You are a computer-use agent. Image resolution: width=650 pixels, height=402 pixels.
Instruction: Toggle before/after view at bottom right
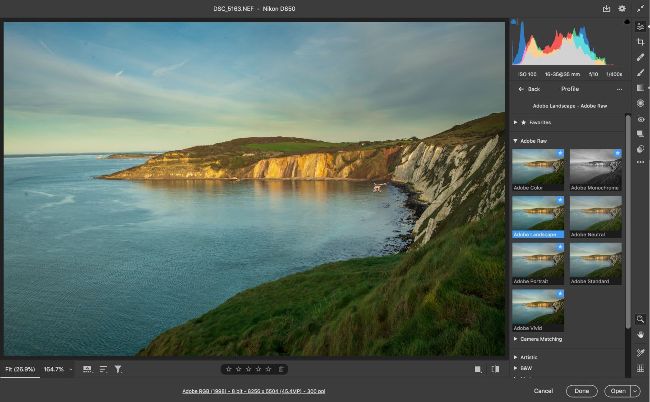[477, 369]
